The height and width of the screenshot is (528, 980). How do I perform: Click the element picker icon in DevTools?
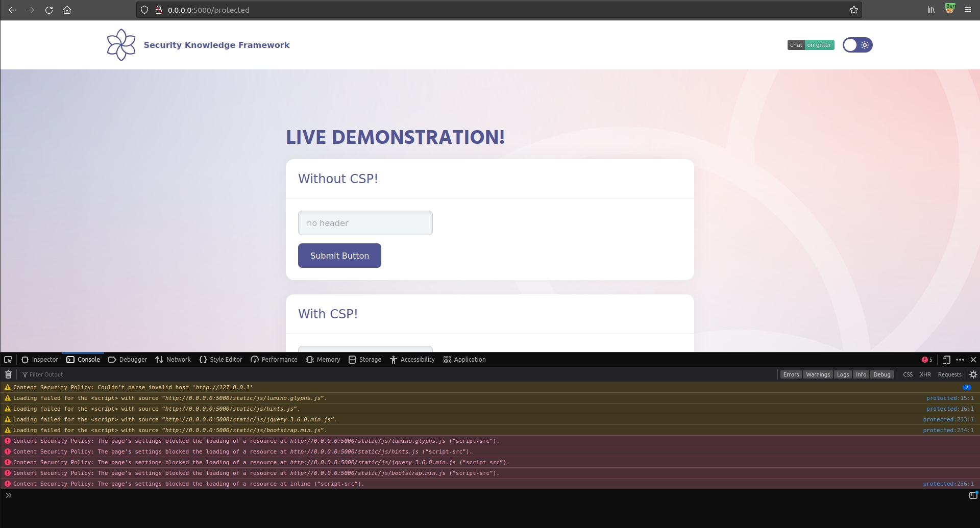(x=8, y=360)
